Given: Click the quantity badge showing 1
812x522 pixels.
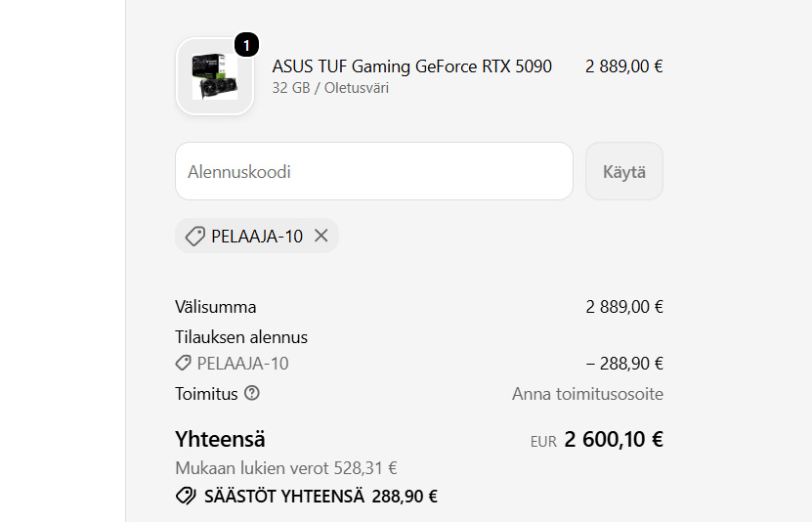Looking at the screenshot, I should coord(246,45).
